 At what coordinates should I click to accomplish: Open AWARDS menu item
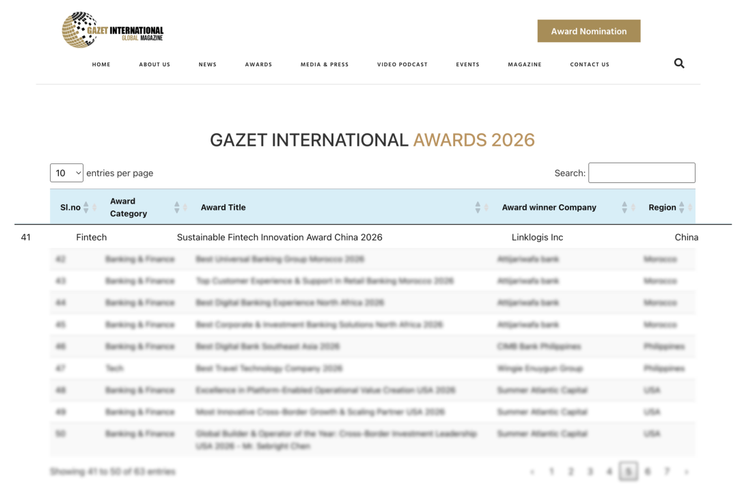258,65
